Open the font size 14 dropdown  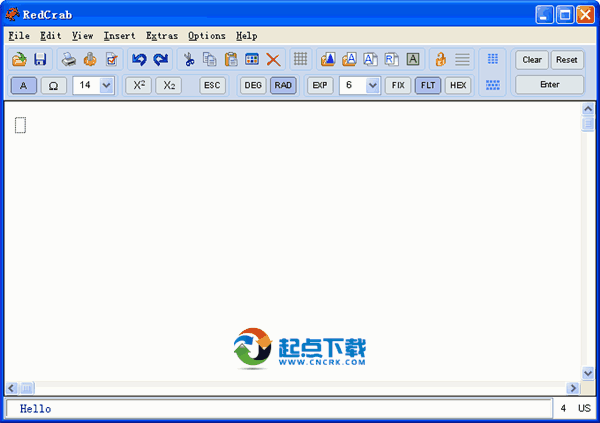click(107, 85)
